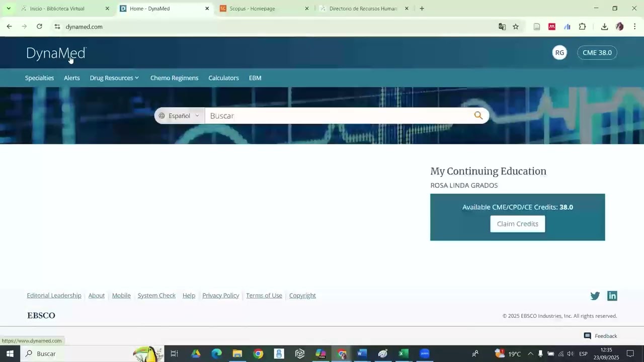Viewport: 644px width, 362px height.
Task: Reload the page
Action: pos(39,27)
